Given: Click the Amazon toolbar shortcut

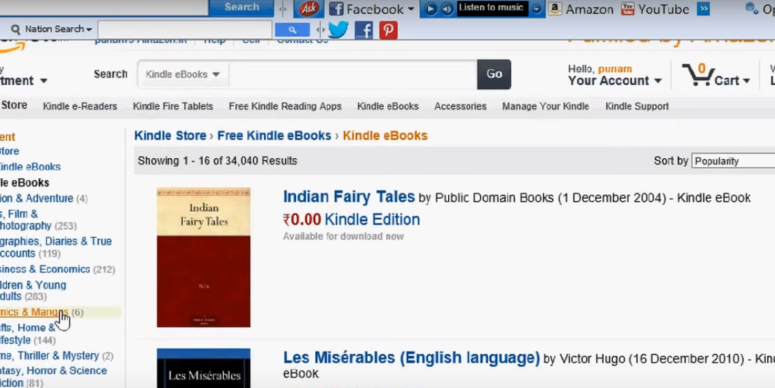Looking at the screenshot, I should click(581, 9).
